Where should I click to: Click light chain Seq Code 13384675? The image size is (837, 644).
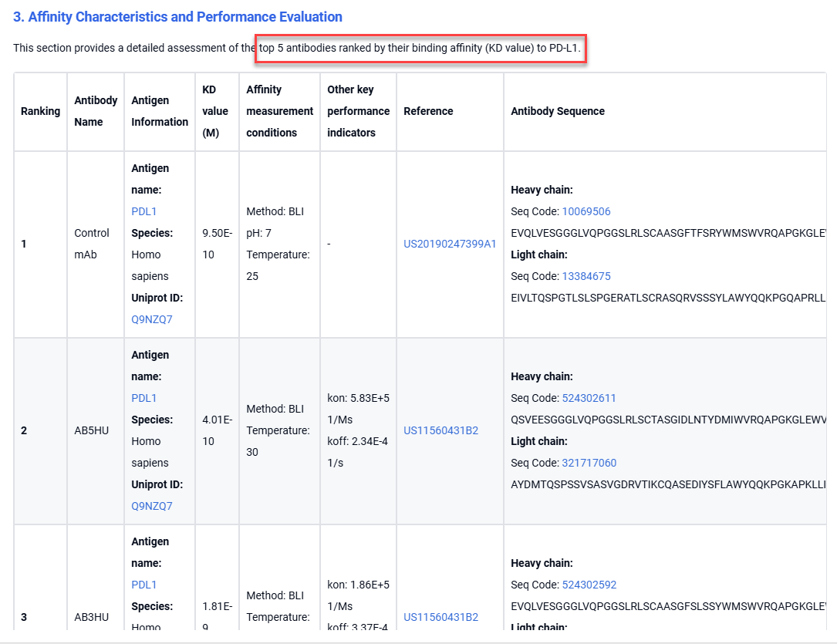[586, 276]
